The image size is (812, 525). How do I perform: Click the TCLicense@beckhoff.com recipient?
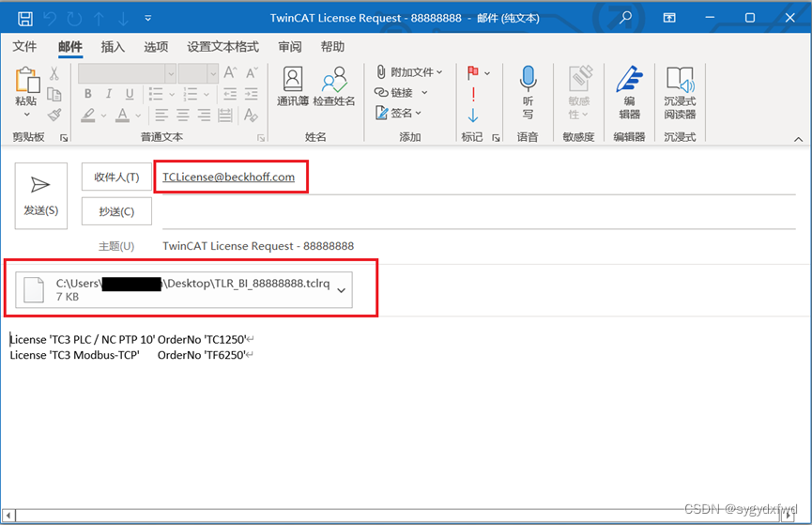click(228, 177)
